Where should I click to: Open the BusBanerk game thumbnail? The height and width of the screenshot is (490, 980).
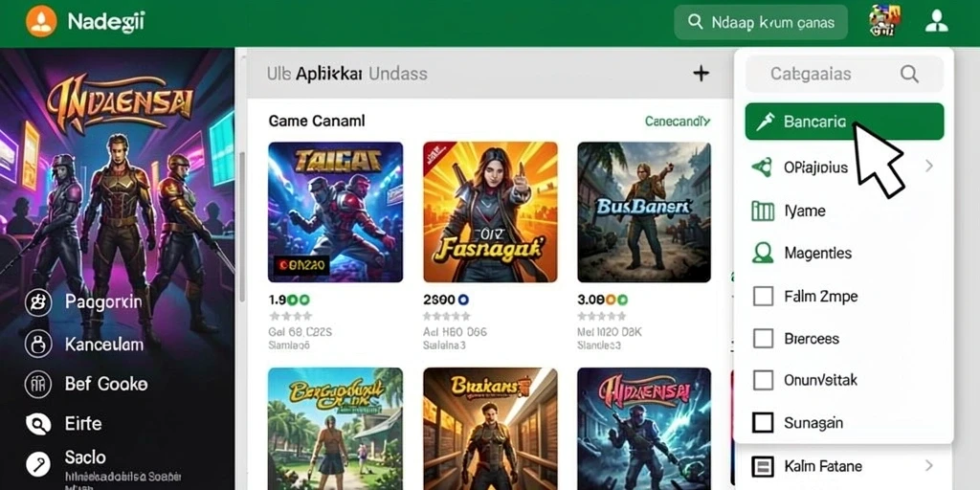coord(644,212)
